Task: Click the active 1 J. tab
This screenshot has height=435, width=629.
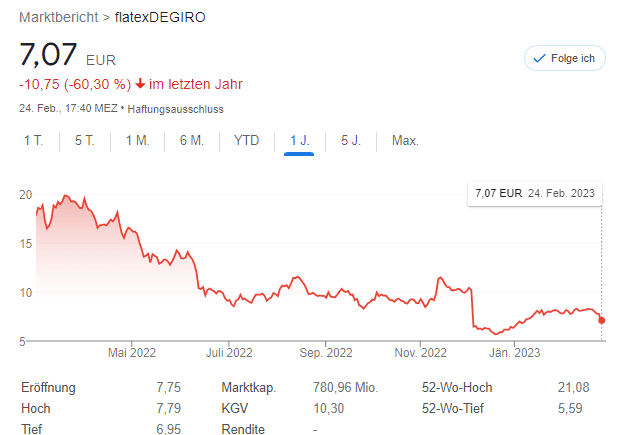Action: coord(299,140)
